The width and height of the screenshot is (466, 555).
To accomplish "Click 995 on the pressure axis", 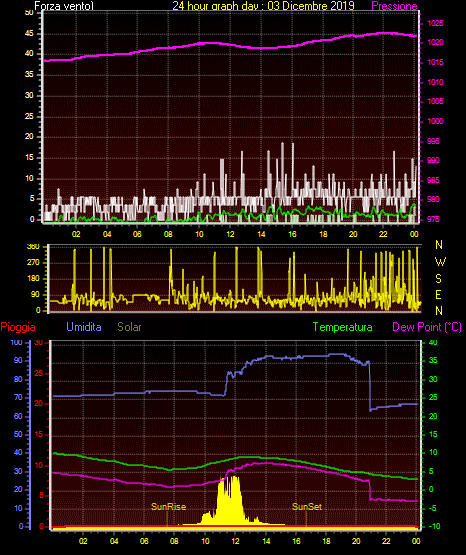I will (x=433, y=141).
